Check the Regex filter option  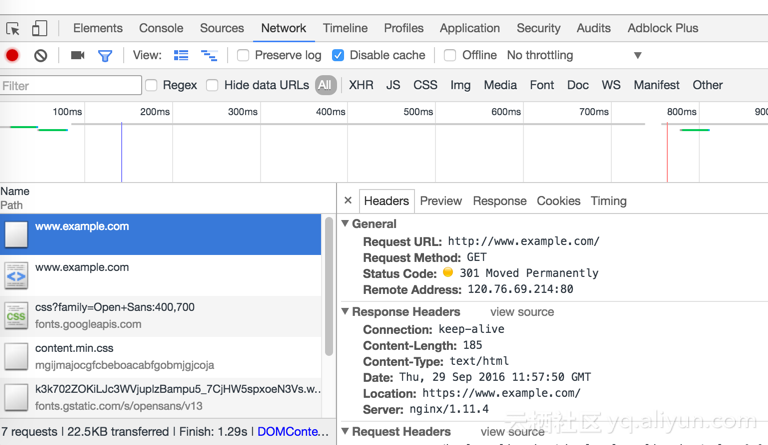pyautogui.click(x=151, y=85)
